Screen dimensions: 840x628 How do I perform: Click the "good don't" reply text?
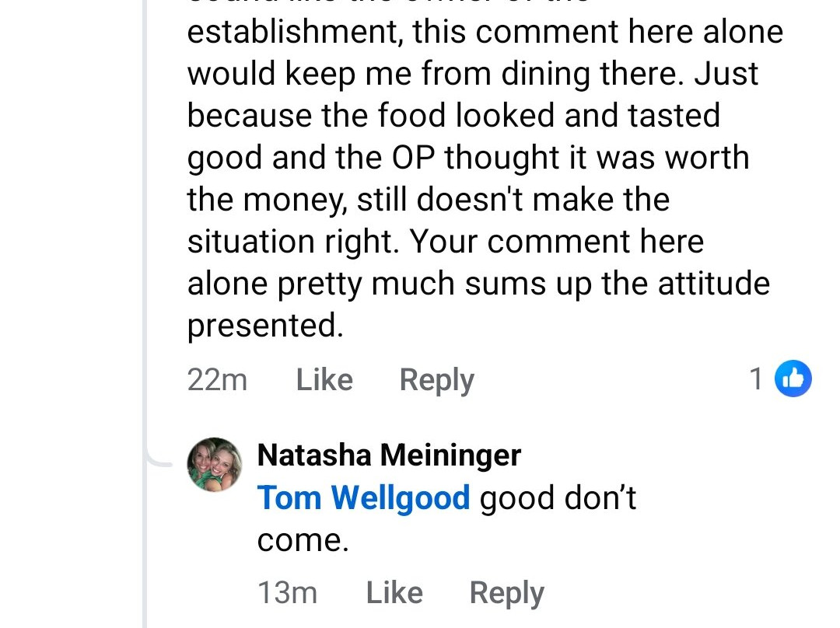558,497
